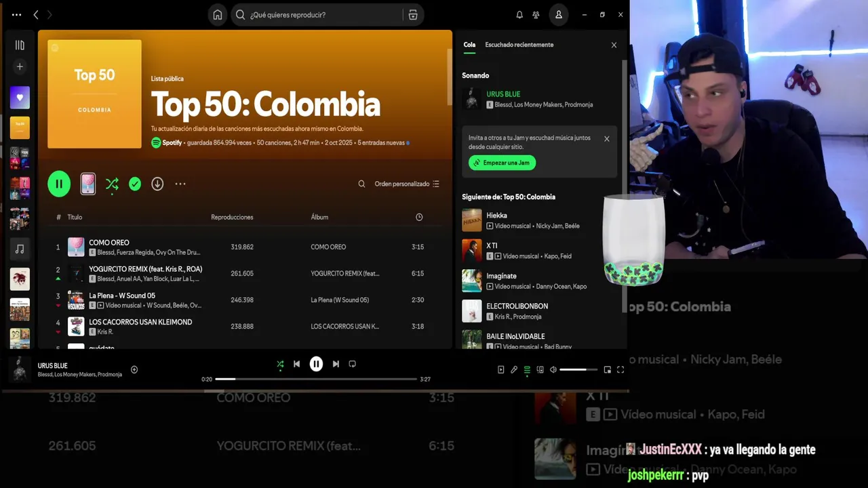The width and height of the screenshot is (868, 488).
Task: Open La Plena (W Sound 05) album link
Action: (x=340, y=300)
